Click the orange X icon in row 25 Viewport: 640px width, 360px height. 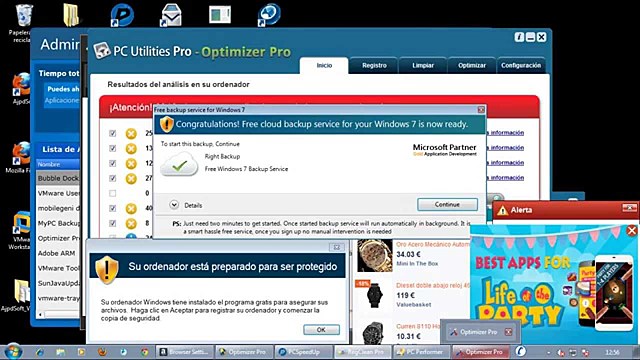(131, 133)
